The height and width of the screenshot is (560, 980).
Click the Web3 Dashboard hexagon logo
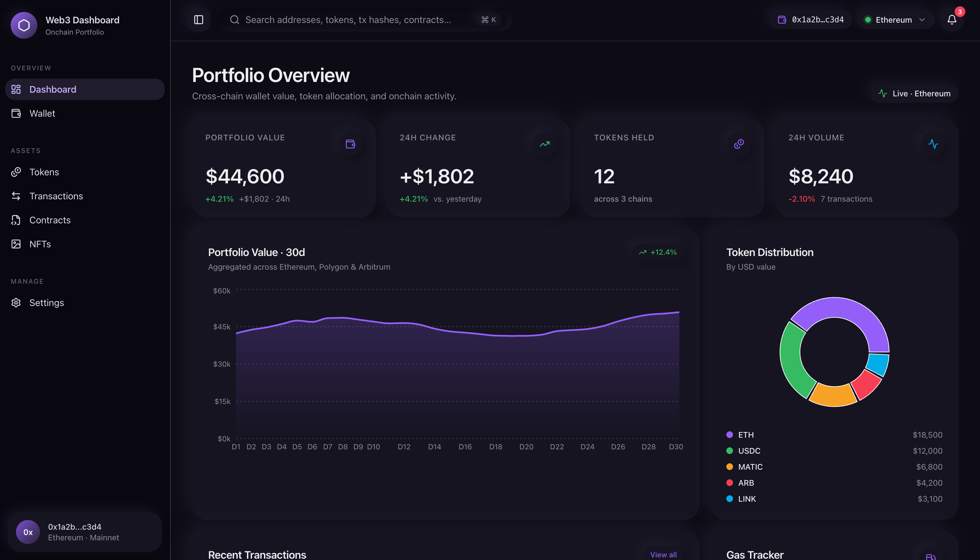click(x=24, y=25)
